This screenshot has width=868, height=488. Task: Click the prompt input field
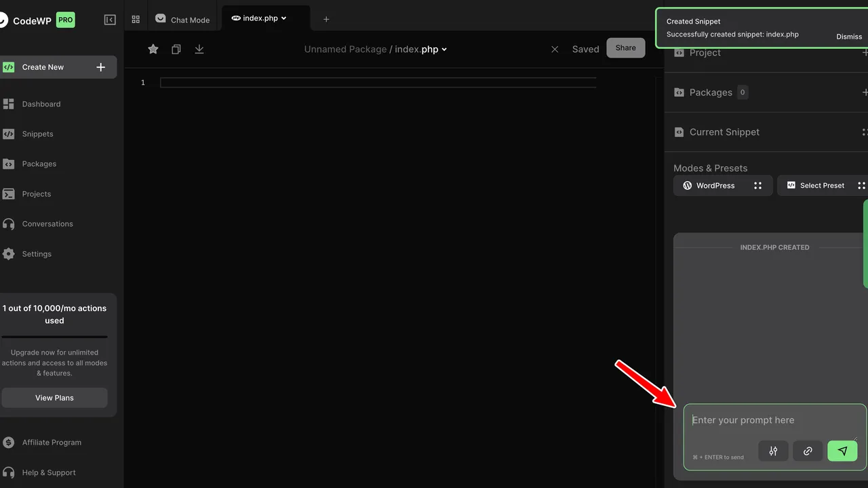(774, 420)
